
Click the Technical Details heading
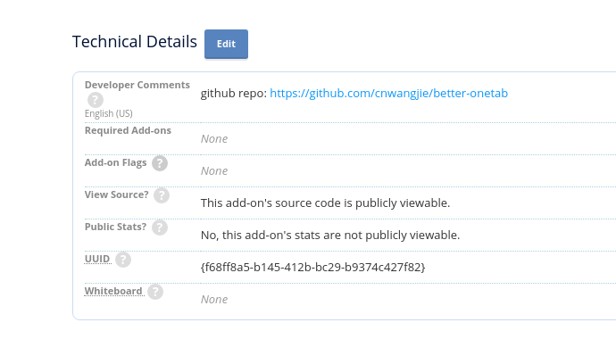[135, 42]
